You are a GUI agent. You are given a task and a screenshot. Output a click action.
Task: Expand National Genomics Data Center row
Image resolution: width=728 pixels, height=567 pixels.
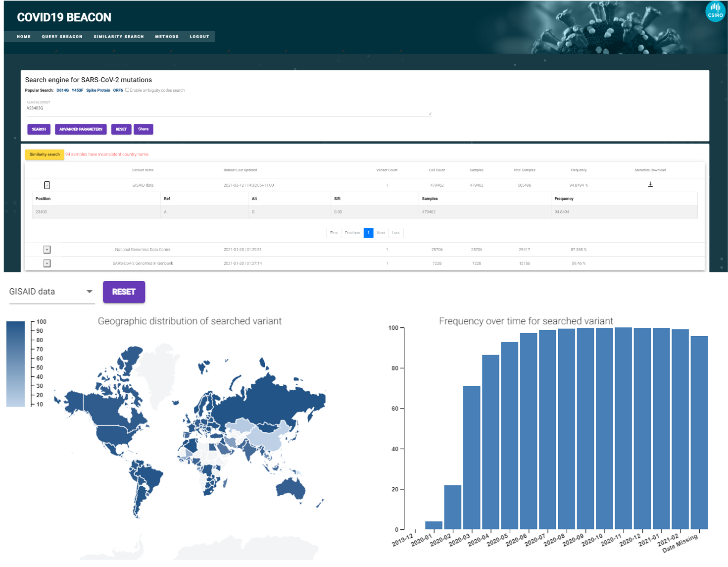[x=47, y=250]
